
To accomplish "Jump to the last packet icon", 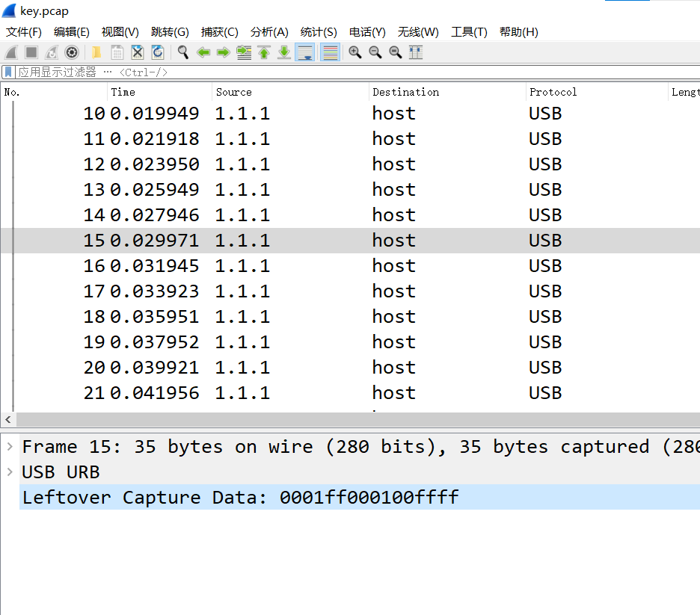I will pos(284,52).
